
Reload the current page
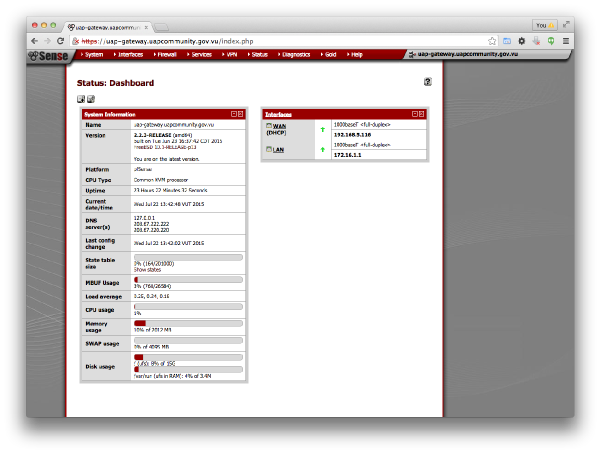click(60, 41)
